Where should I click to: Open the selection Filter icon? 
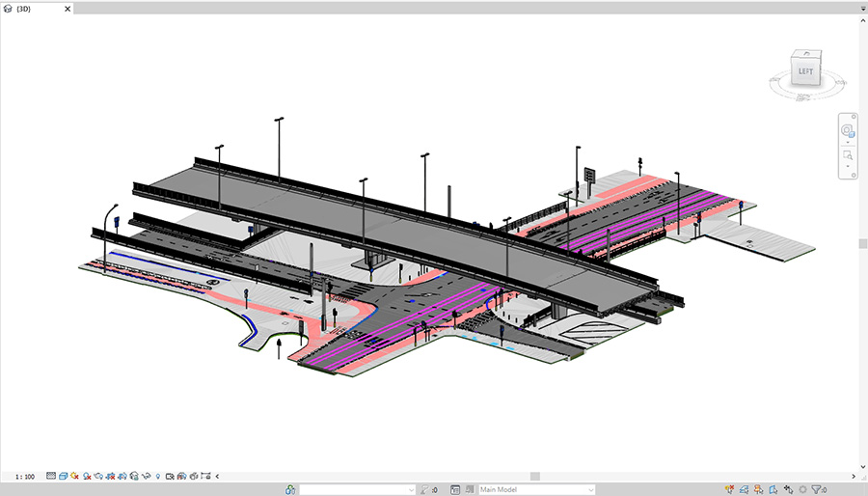pyautogui.click(x=819, y=489)
